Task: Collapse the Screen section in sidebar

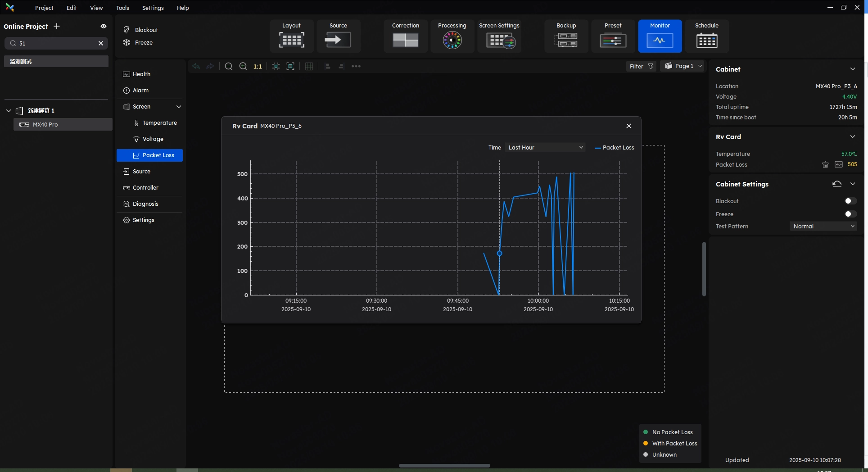Action: click(178, 107)
